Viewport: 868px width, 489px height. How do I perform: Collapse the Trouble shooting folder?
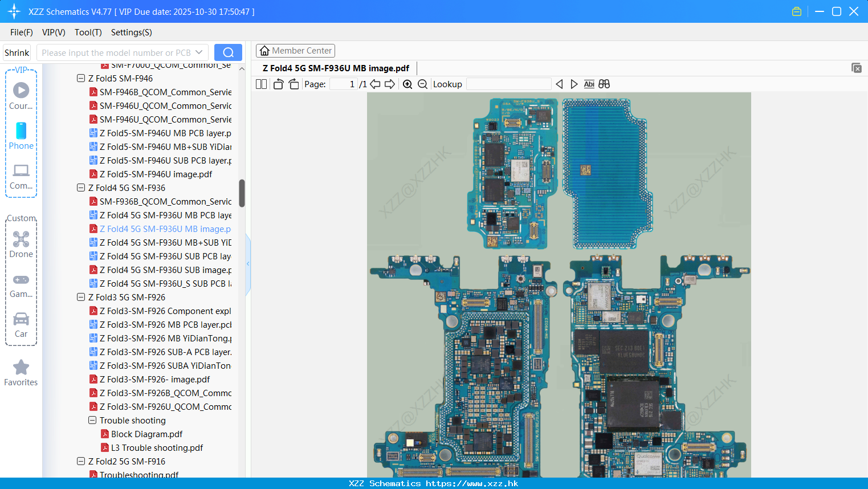tap(92, 420)
